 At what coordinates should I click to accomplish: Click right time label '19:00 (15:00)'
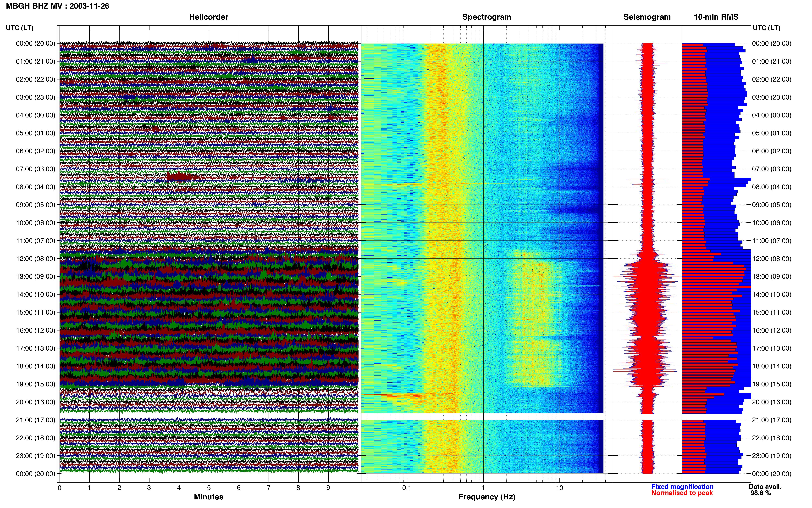click(x=772, y=384)
